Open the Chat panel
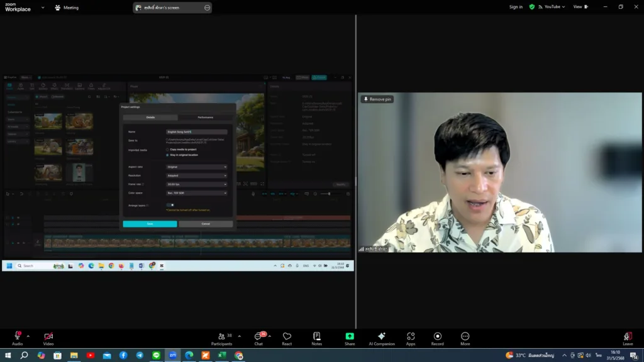 pyautogui.click(x=258, y=336)
